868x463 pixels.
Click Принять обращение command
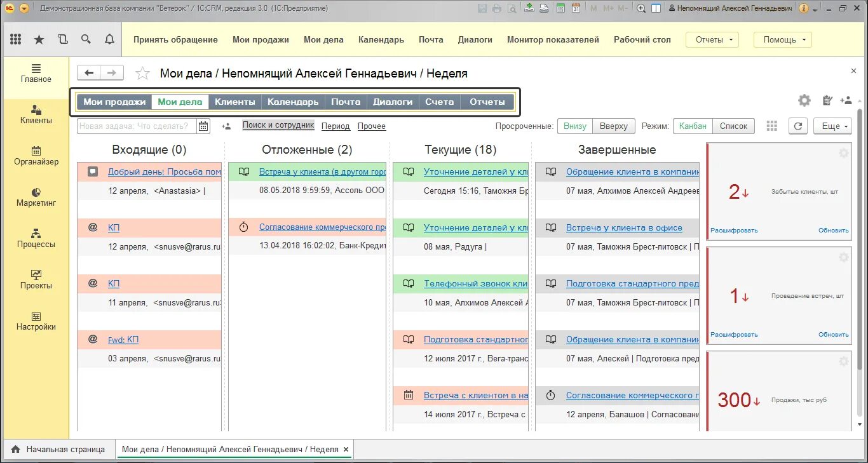coord(175,39)
